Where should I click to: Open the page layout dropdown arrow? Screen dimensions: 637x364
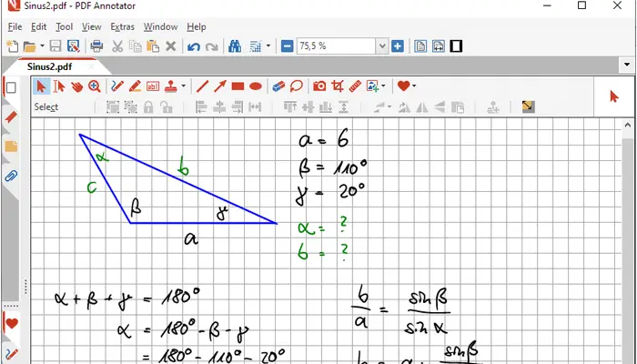pyautogui.click(x=268, y=46)
